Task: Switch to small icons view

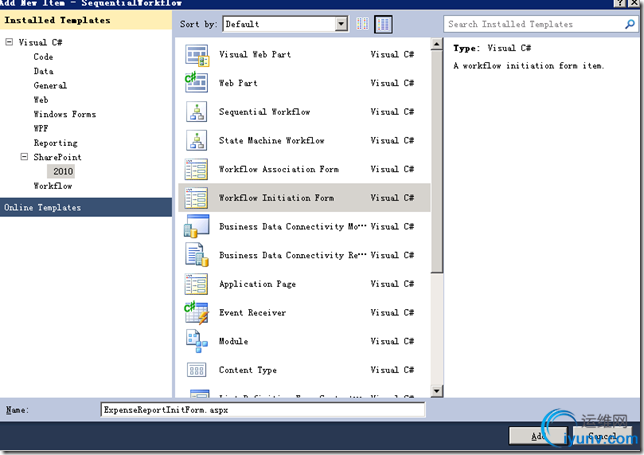Action: click(x=362, y=24)
